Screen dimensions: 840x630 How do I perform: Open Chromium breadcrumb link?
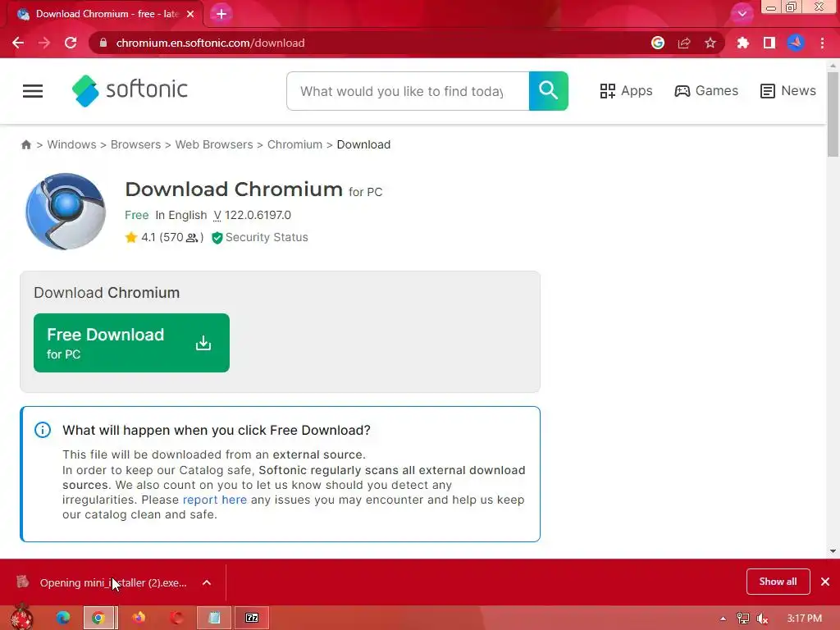pos(294,144)
